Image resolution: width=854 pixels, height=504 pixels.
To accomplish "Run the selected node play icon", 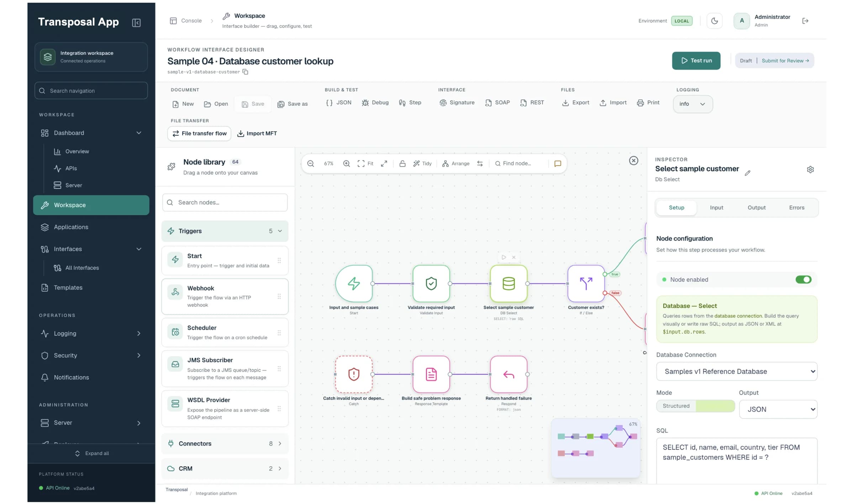I will pos(504,257).
